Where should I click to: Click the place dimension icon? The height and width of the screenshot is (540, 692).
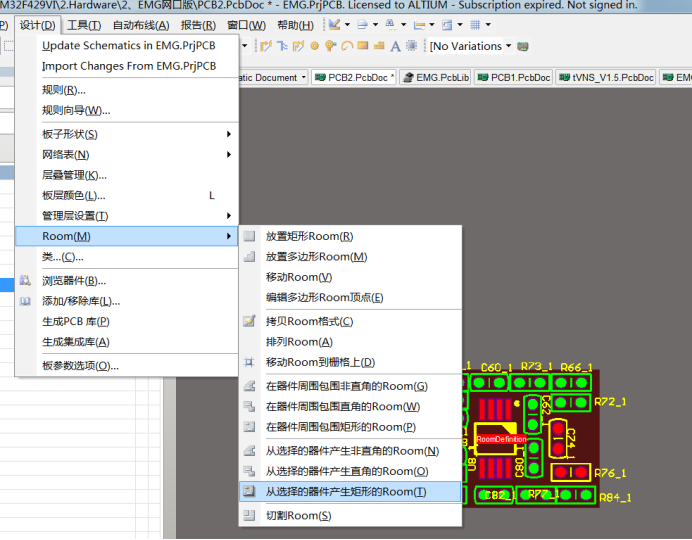tap(419, 25)
